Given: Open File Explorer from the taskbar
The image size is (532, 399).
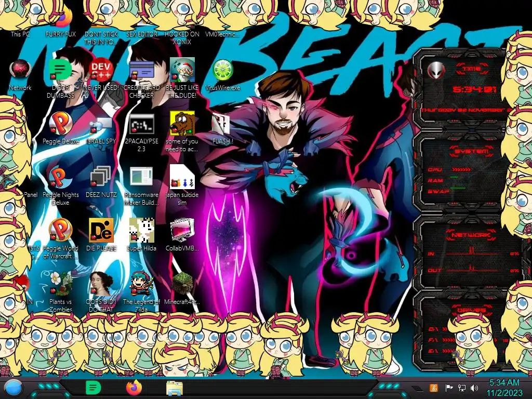Looking at the screenshot, I should [x=175, y=388].
